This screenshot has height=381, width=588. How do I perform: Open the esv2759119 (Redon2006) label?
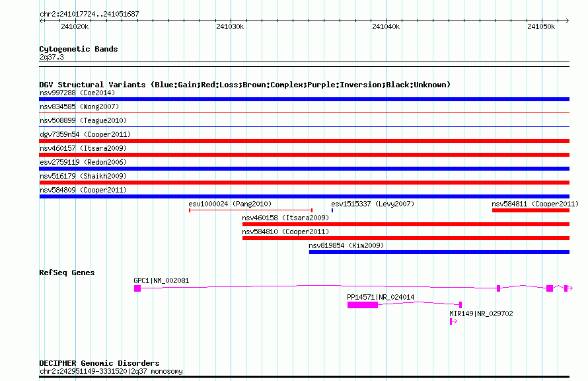83,162
